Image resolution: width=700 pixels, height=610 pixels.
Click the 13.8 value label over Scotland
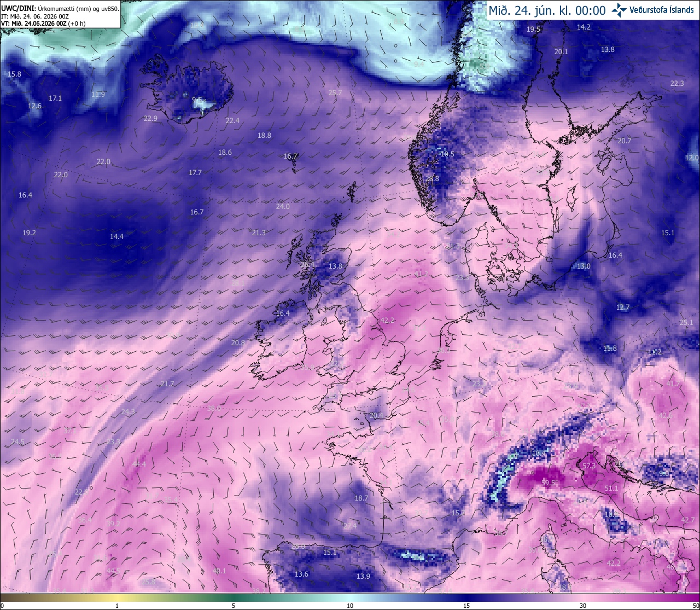click(x=335, y=266)
